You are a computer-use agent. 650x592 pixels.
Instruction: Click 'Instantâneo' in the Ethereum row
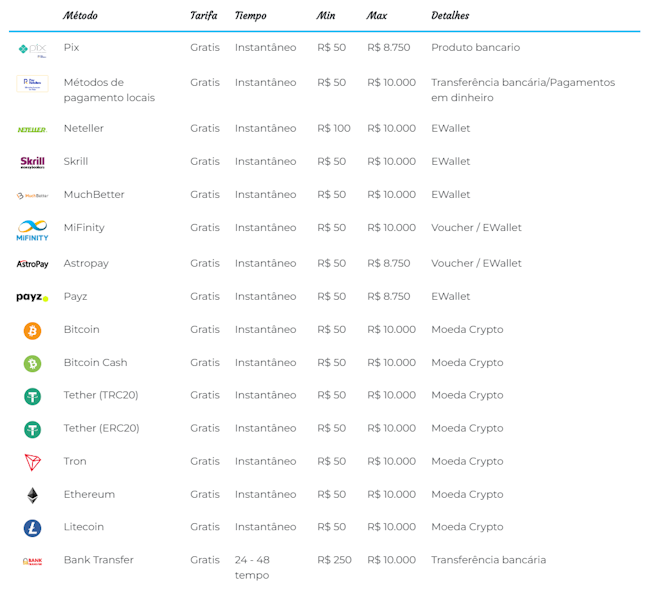(x=265, y=494)
